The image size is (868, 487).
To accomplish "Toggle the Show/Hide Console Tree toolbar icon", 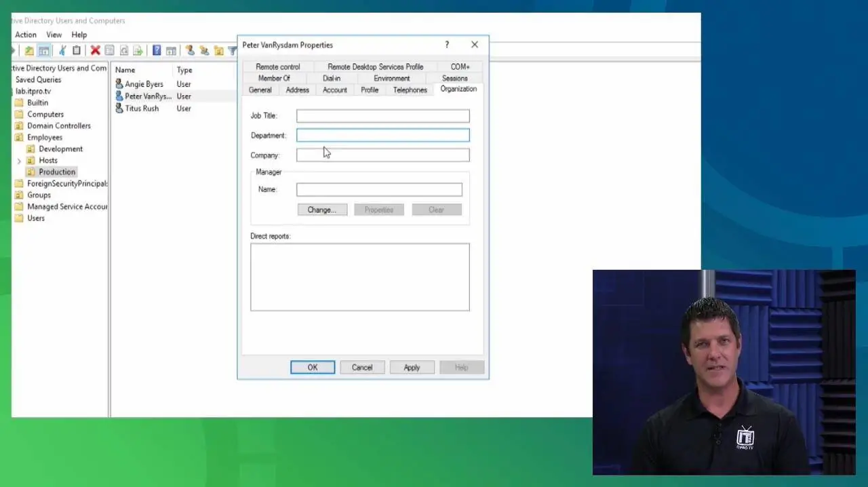I will coord(43,51).
